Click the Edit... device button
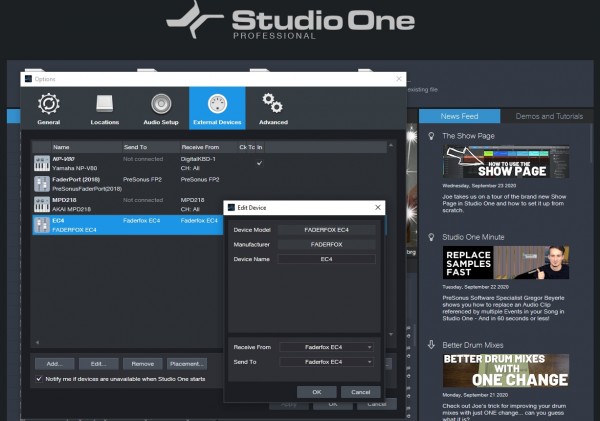The height and width of the screenshot is (421, 600). 98,364
